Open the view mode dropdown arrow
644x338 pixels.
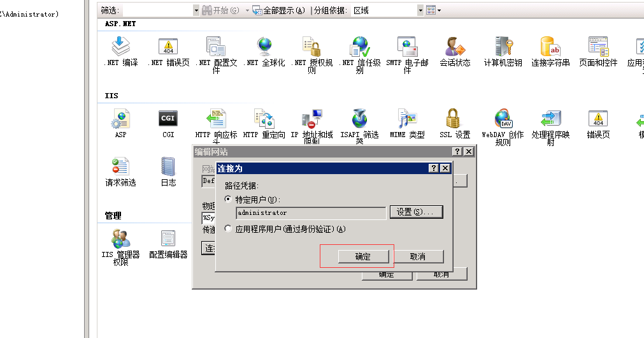point(439,10)
